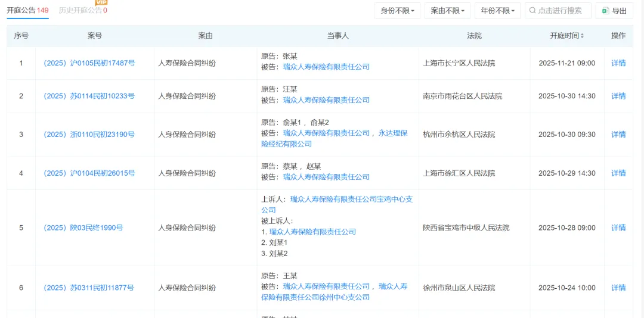Switch to 开庭公告 tab
The width and height of the screenshot is (644, 318).
[27, 10]
